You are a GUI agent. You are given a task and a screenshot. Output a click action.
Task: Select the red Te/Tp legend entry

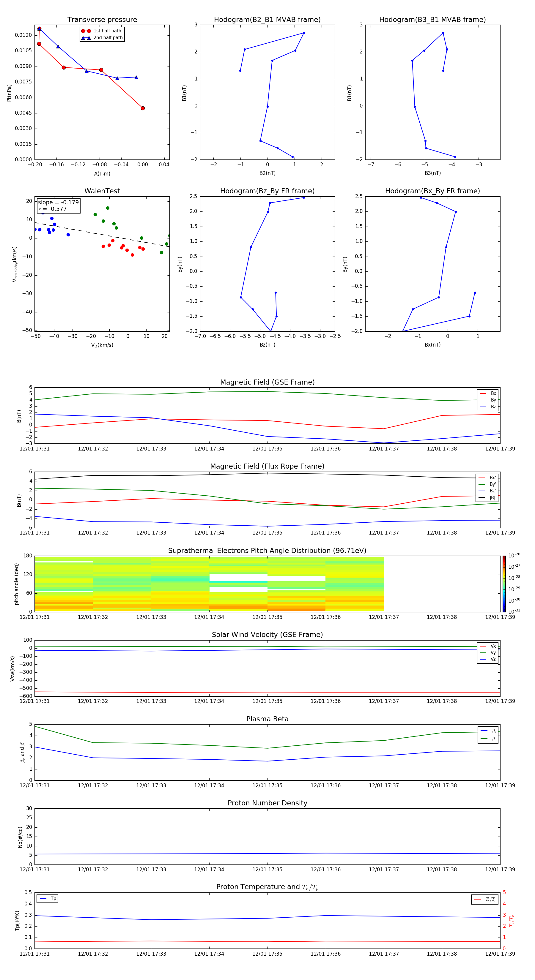coord(485,899)
